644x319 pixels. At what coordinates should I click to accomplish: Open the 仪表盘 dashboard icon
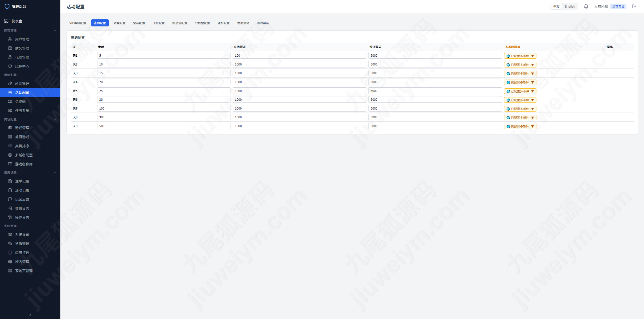tap(6, 21)
